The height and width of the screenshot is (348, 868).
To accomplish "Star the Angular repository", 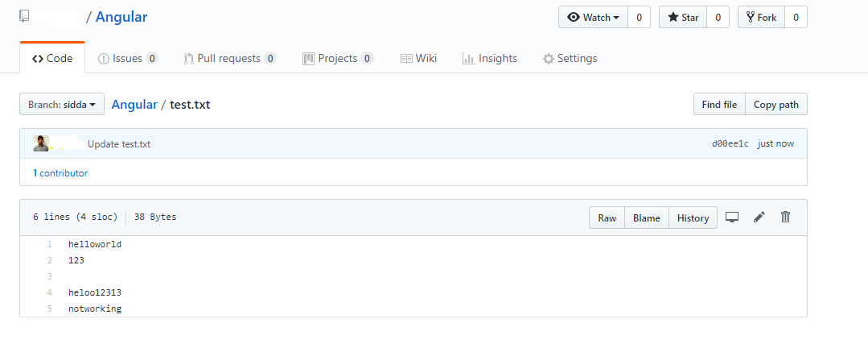I will (683, 18).
